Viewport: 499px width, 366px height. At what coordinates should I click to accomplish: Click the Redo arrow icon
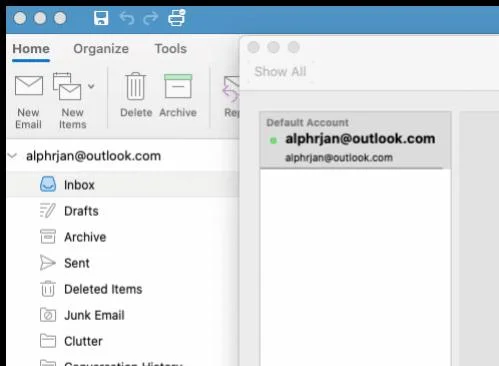pos(150,18)
